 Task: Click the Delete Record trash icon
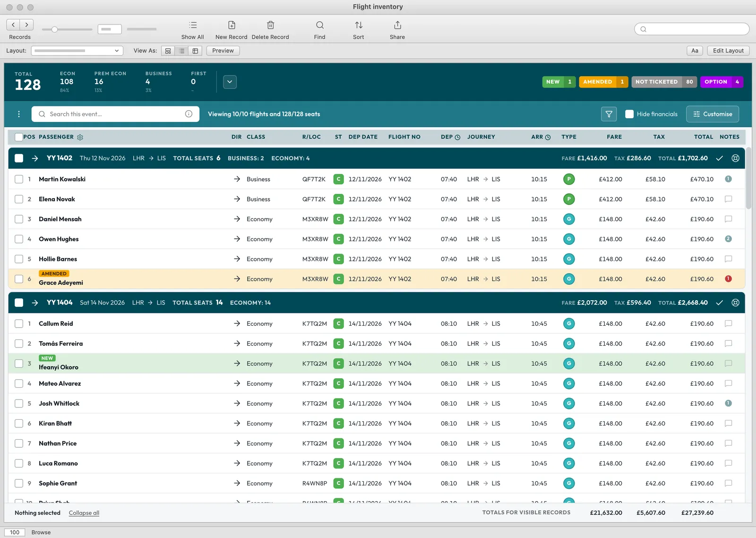(270, 25)
